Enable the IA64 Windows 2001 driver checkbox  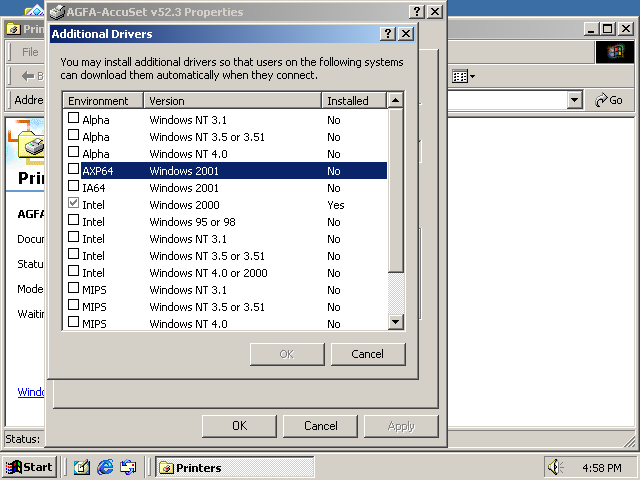[73, 186]
